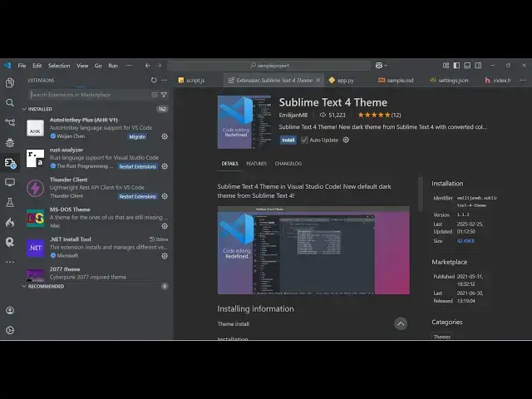
Task: Open additional views ellipsis in activity bar
Action: [10, 262]
